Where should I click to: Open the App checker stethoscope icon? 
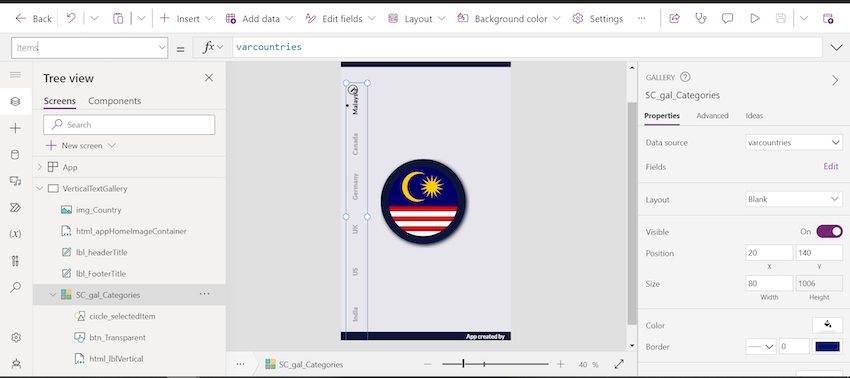(x=701, y=18)
